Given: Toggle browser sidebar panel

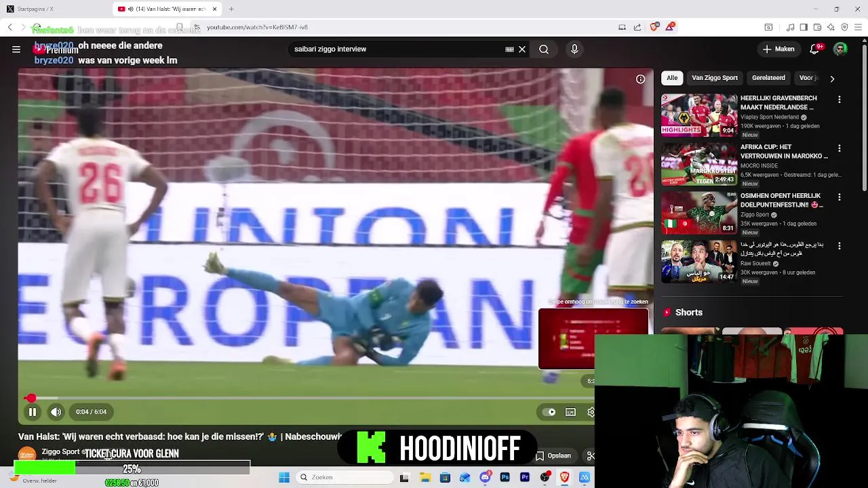Looking at the screenshot, I should point(804,27).
